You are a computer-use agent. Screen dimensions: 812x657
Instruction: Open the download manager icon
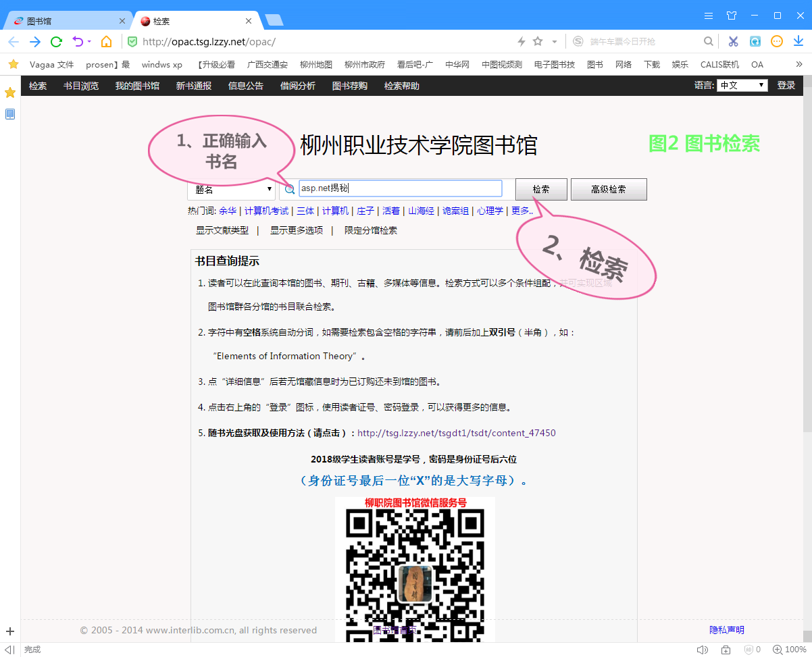799,41
